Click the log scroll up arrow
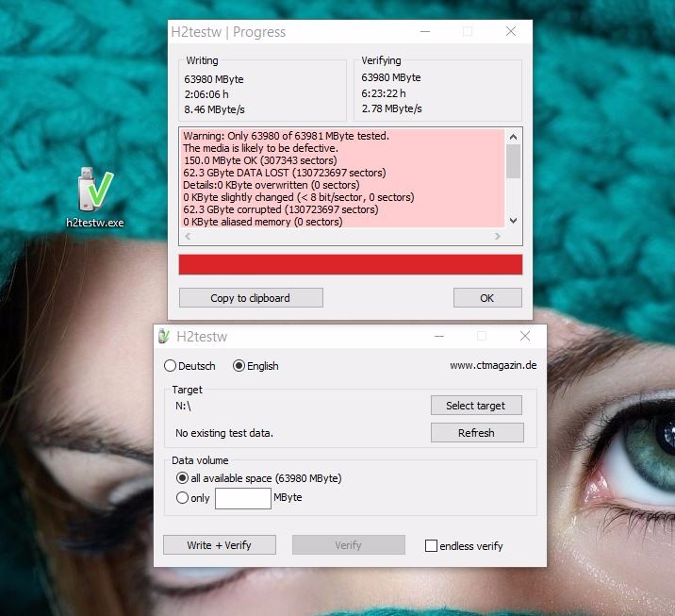The width and height of the screenshot is (675, 616). pyautogui.click(x=513, y=137)
